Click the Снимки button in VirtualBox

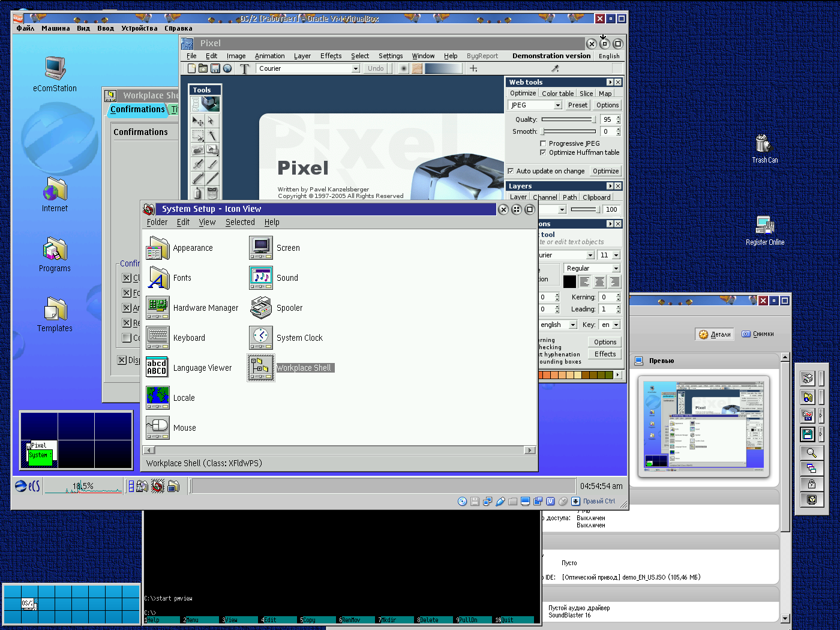758,334
